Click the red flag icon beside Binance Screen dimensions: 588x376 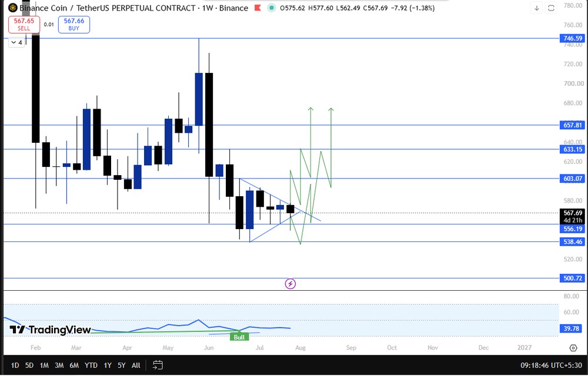258,8
